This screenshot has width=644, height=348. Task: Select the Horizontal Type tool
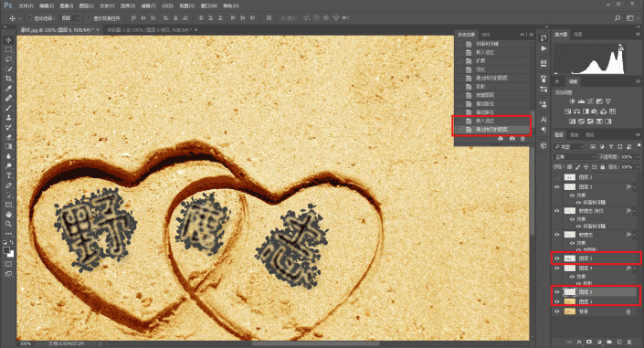[x=8, y=175]
